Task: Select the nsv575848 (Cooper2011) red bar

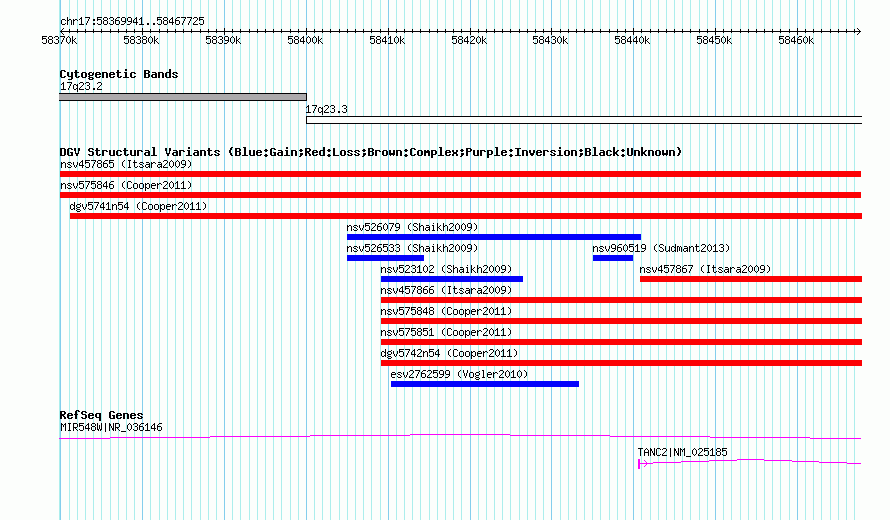Action: 622,321
